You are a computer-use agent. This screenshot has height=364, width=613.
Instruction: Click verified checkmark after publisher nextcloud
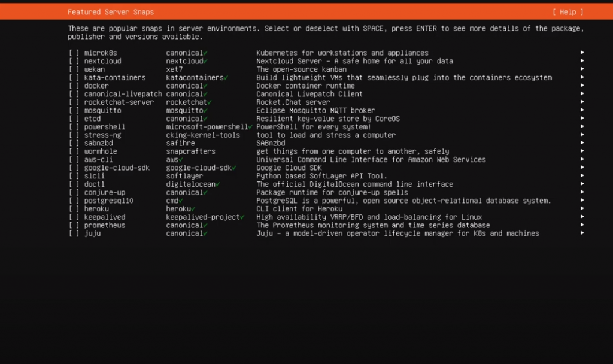pyautogui.click(x=205, y=62)
